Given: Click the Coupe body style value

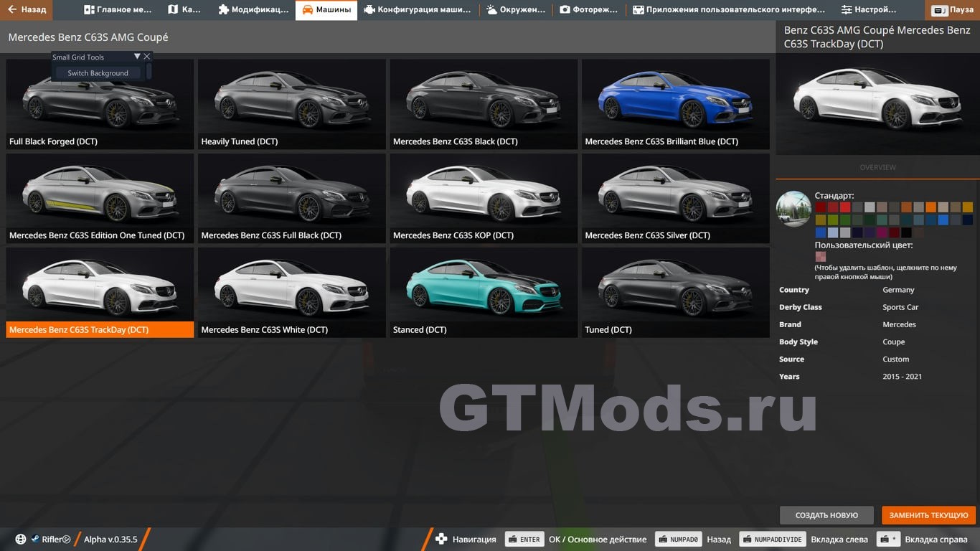Looking at the screenshot, I should [894, 342].
